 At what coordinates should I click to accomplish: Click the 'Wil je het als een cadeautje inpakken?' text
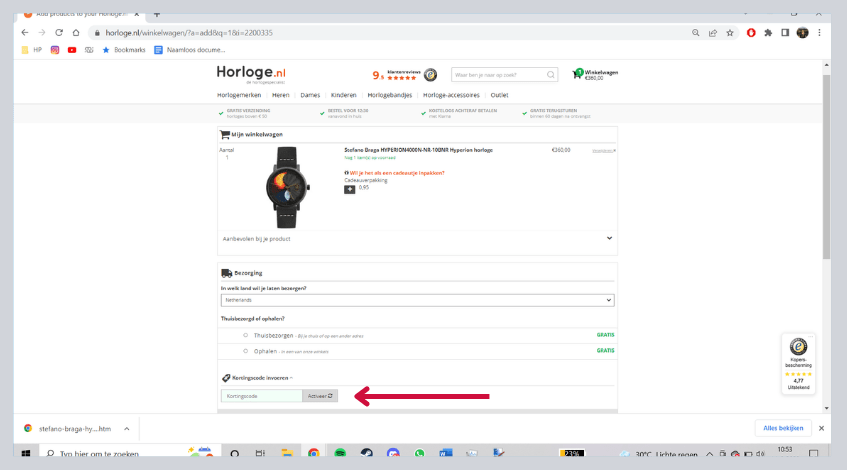[x=397, y=173]
